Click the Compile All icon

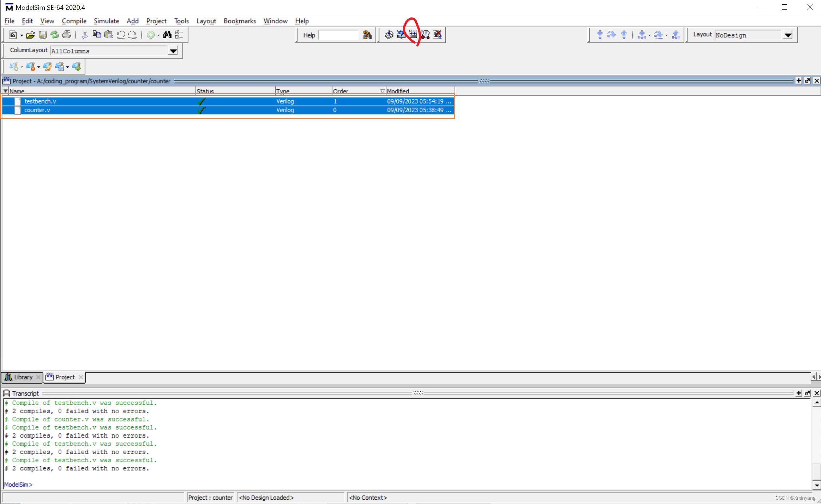coord(413,35)
